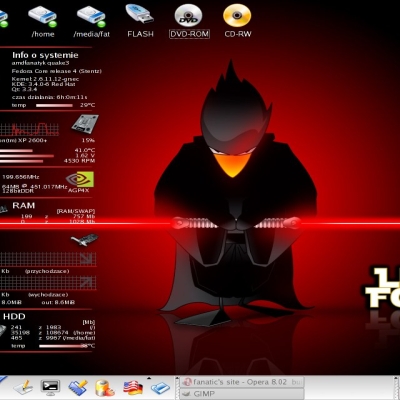
Task: Click the outgoing (wychodzace) traffic graph
Action: (48, 283)
